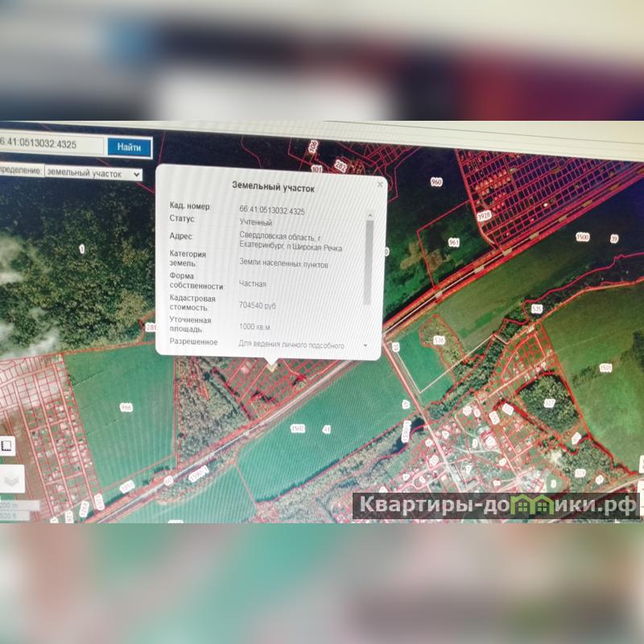The width and height of the screenshot is (644, 644).
Task: Click the Найти search button
Action: click(129, 147)
